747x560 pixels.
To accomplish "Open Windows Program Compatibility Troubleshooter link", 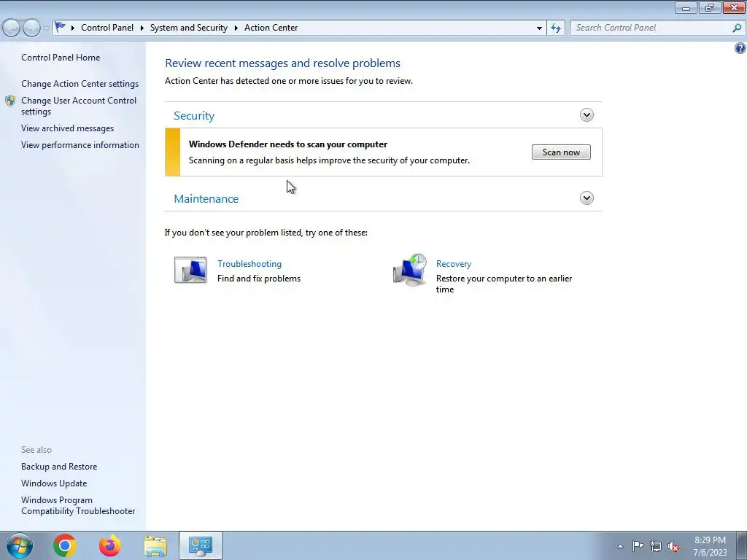I will 77,505.
